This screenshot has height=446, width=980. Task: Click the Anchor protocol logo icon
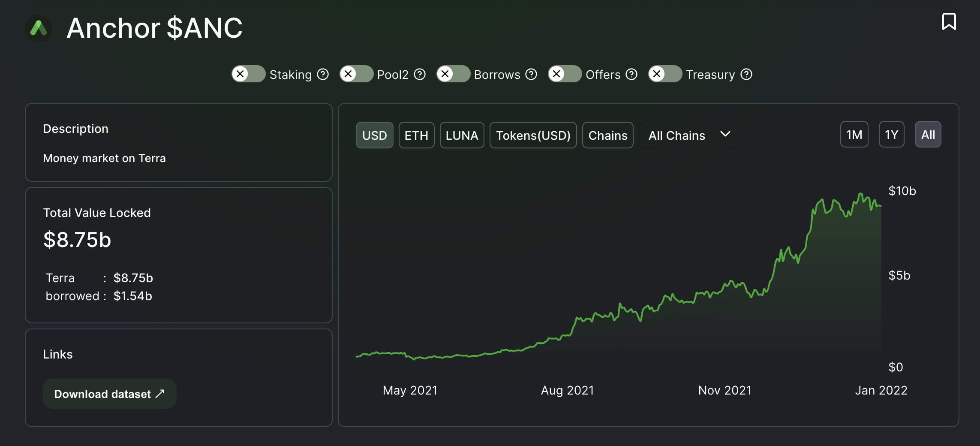(x=39, y=28)
